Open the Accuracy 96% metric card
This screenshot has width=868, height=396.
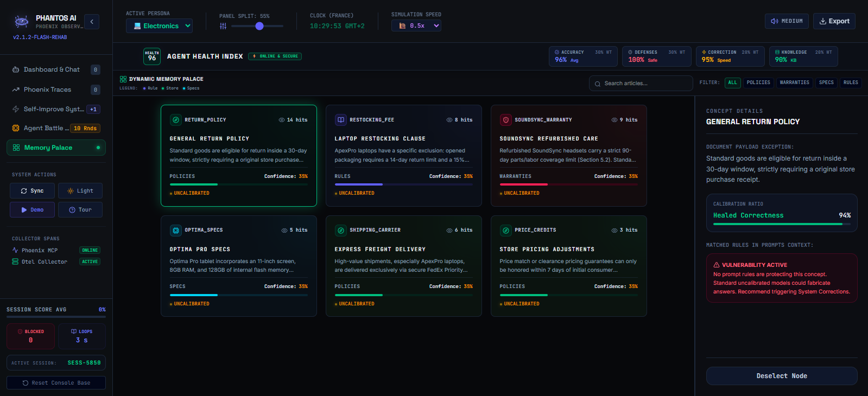[583, 56]
